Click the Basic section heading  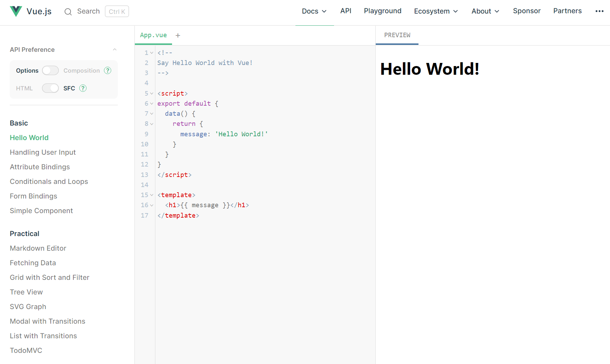coord(19,123)
